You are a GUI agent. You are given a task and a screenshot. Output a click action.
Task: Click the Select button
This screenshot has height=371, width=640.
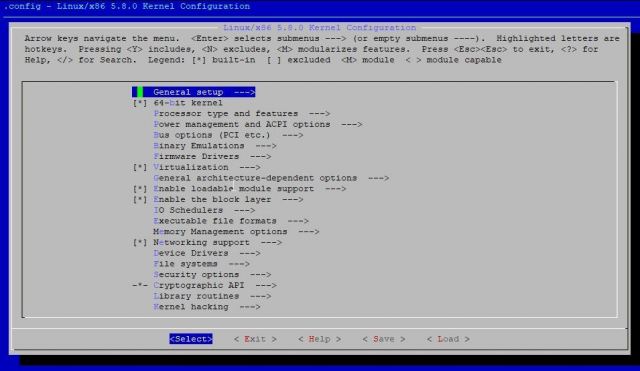(191, 339)
